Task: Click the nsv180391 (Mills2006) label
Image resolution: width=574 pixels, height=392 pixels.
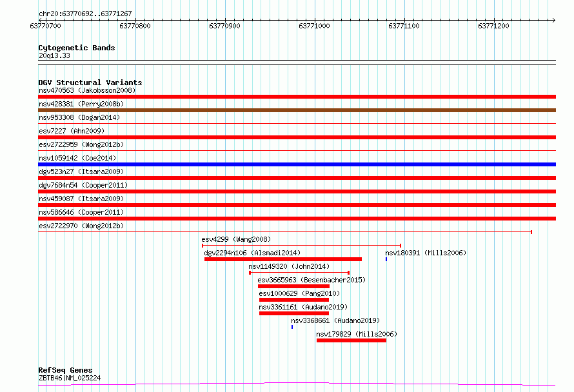Action: [426, 253]
